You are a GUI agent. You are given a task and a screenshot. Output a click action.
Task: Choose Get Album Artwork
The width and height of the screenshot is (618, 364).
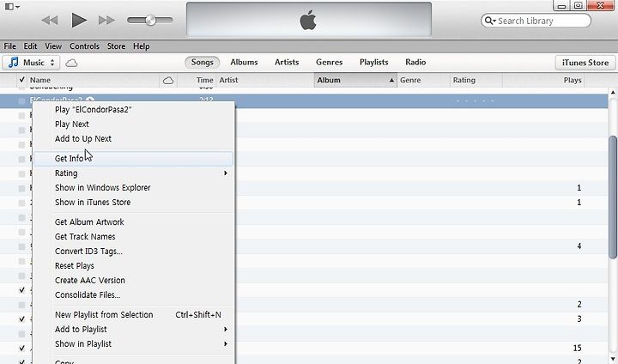(134, 222)
